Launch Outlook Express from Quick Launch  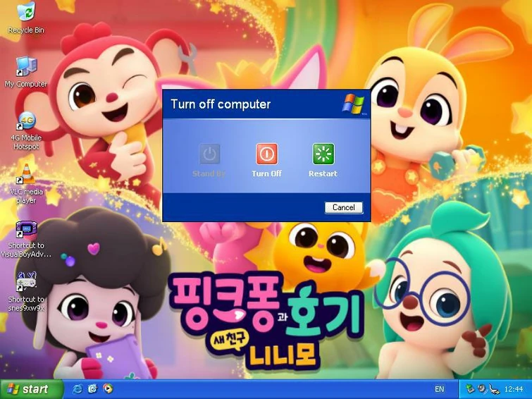(92, 389)
